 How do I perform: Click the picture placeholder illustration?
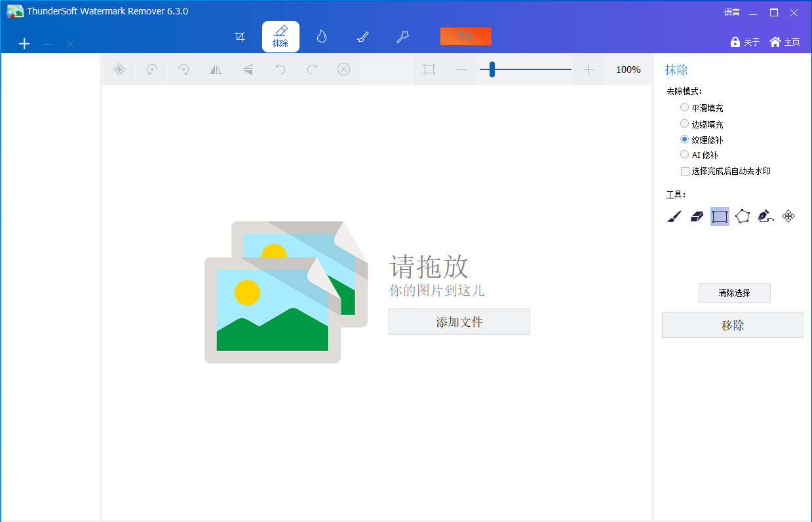click(x=286, y=292)
